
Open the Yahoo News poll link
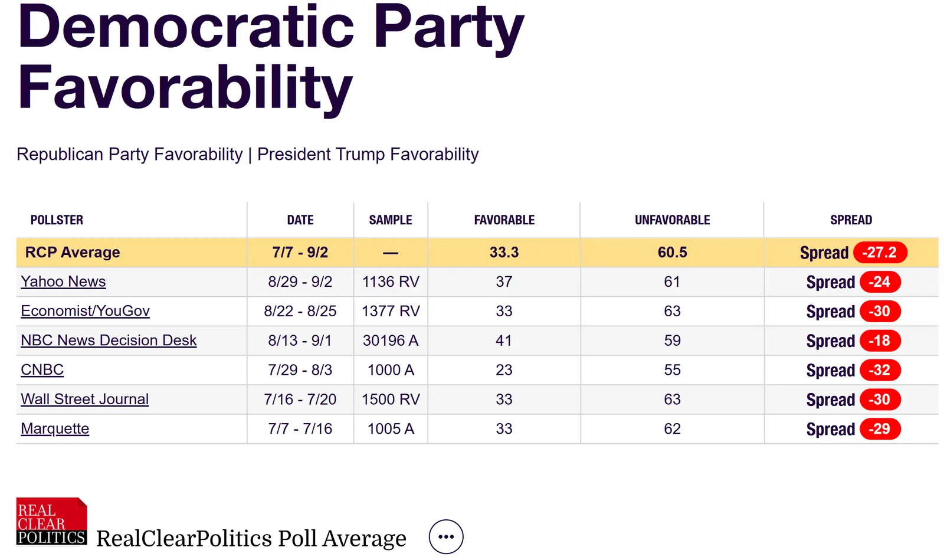(63, 282)
